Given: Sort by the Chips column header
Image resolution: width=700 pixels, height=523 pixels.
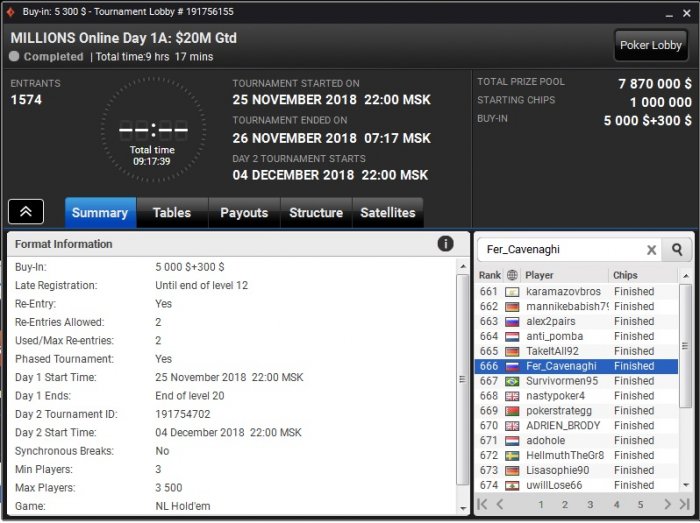Looking at the screenshot, I should click(x=643, y=275).
